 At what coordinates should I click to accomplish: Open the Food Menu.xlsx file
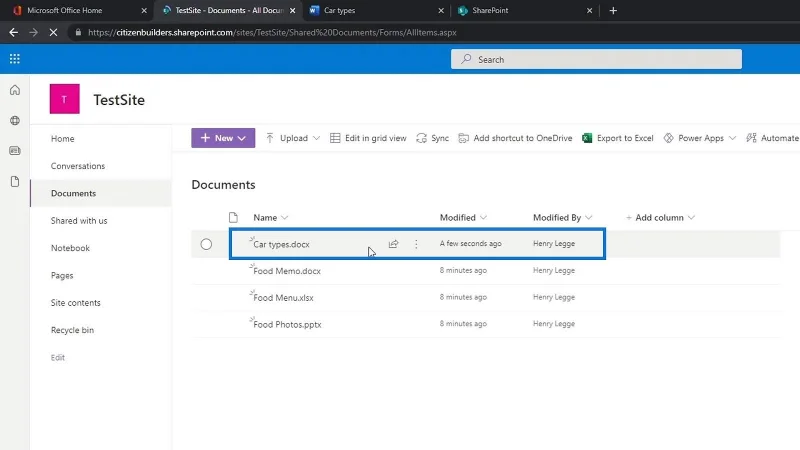(283, 297)
